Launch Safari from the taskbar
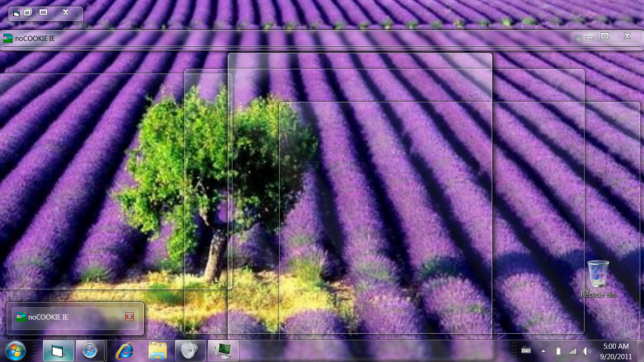 pos(90,351)
